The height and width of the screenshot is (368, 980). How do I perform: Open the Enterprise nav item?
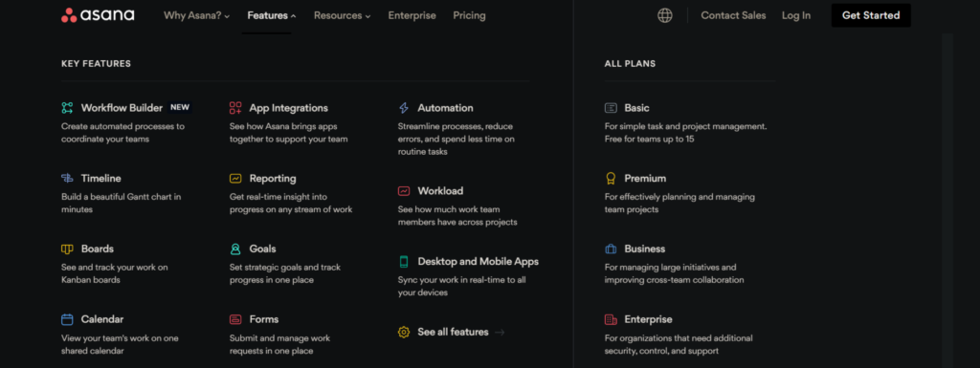tap(412, 15)
